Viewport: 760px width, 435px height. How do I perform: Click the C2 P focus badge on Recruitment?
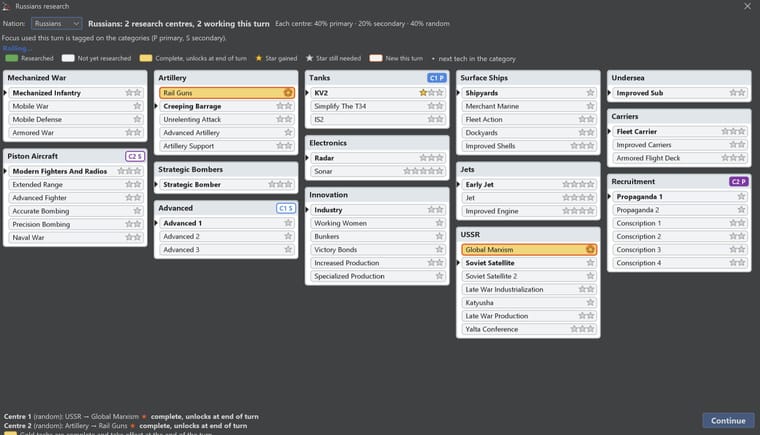pyautogui.click(x=739, y=181)
